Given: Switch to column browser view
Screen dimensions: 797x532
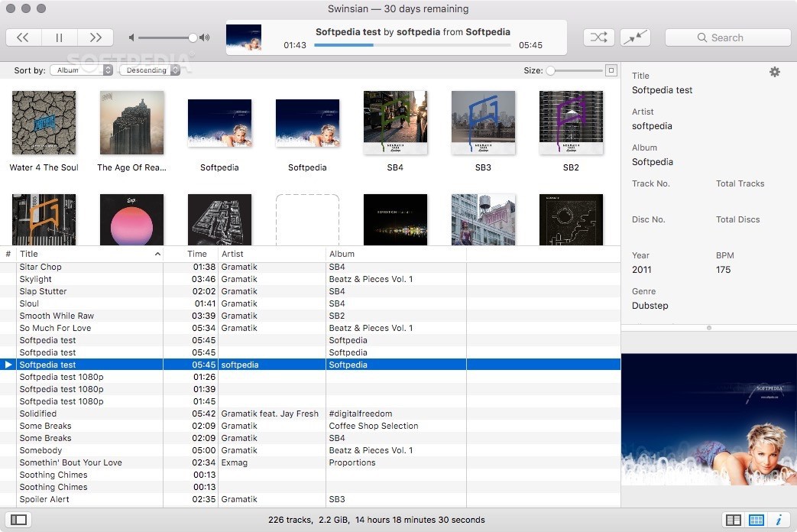Looking at the screenshot, I should pyautogui.click(x=733, y=520).
